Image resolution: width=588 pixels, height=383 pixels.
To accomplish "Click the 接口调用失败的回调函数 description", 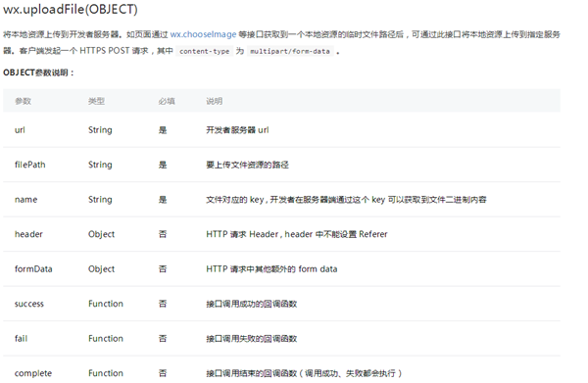I will (x=251, y=338).
